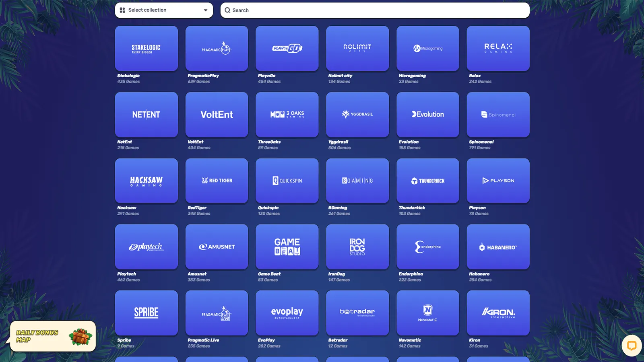
Task: Open the Daily Bonus Map banner
Action: point(53,336)
